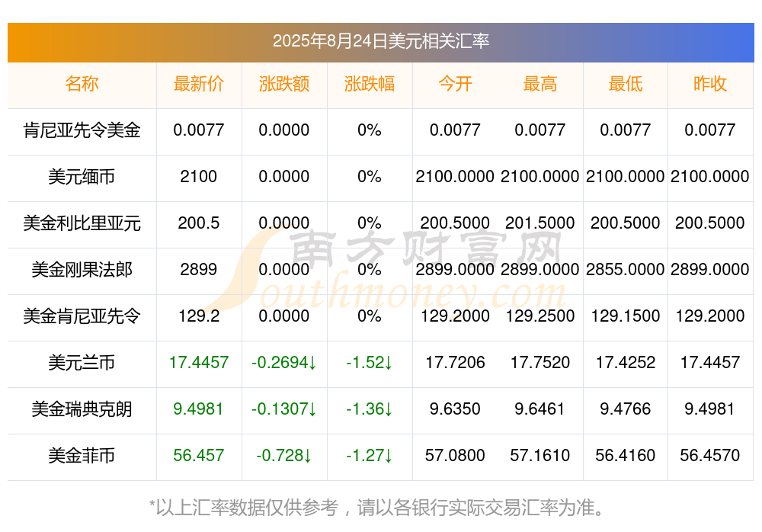
Task: Click the change amount -0.728↓
Action: (284, 456)
